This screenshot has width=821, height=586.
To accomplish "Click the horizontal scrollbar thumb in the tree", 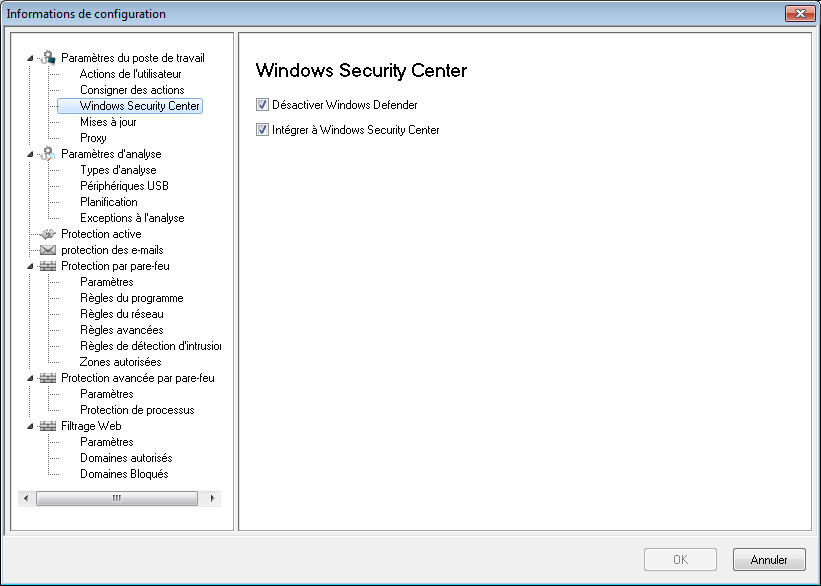I will (117, 499).
